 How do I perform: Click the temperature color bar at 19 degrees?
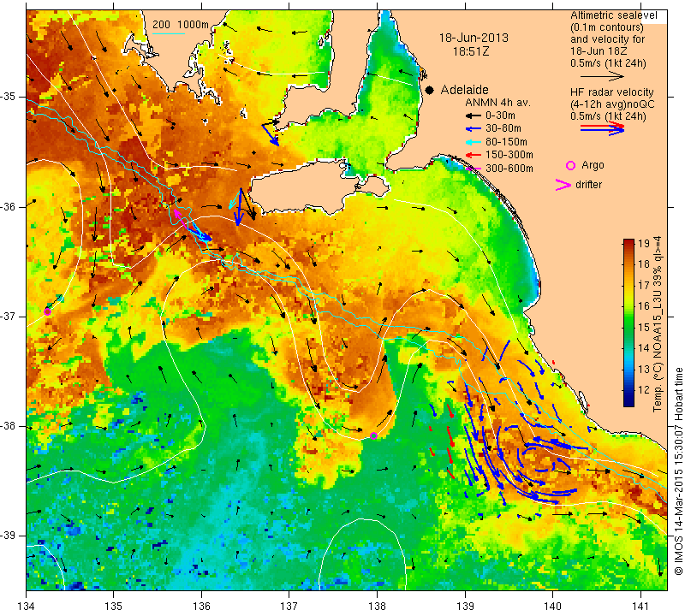point(628,243)
